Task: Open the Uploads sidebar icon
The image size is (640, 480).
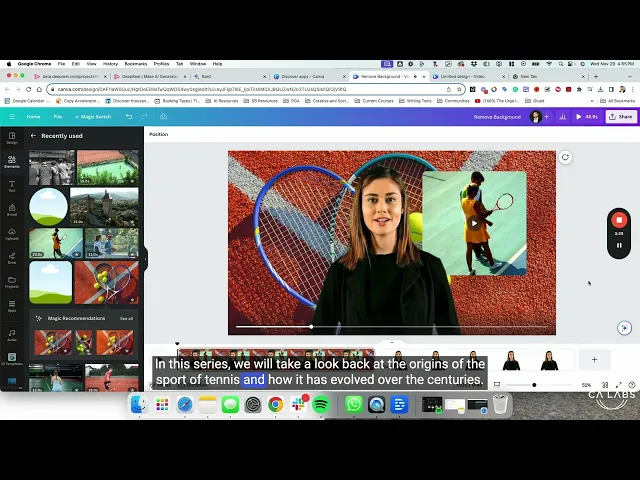Action: click(12, 234)
